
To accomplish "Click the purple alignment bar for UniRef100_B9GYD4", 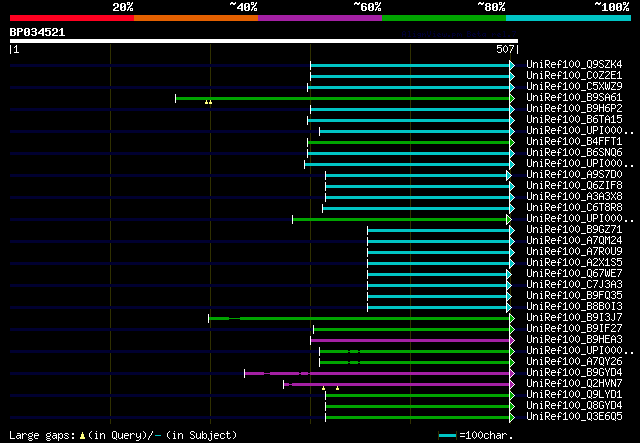I will [x=377, y=374].
